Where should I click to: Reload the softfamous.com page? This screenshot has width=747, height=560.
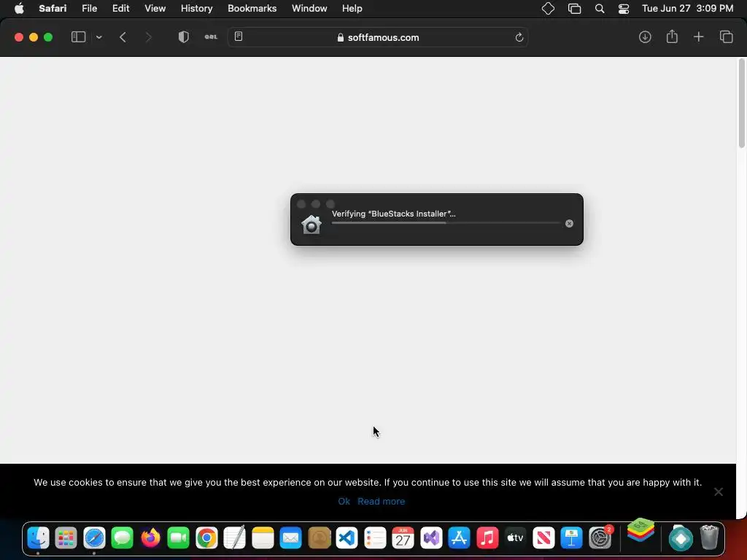pyautogui.click(x=519, y=37)
